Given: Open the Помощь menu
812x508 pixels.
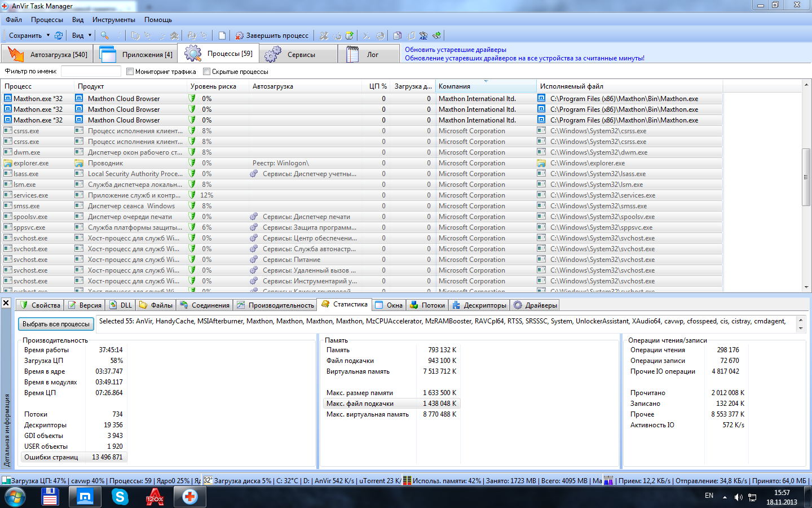Looking at the screenshot, I should [158, 20].
